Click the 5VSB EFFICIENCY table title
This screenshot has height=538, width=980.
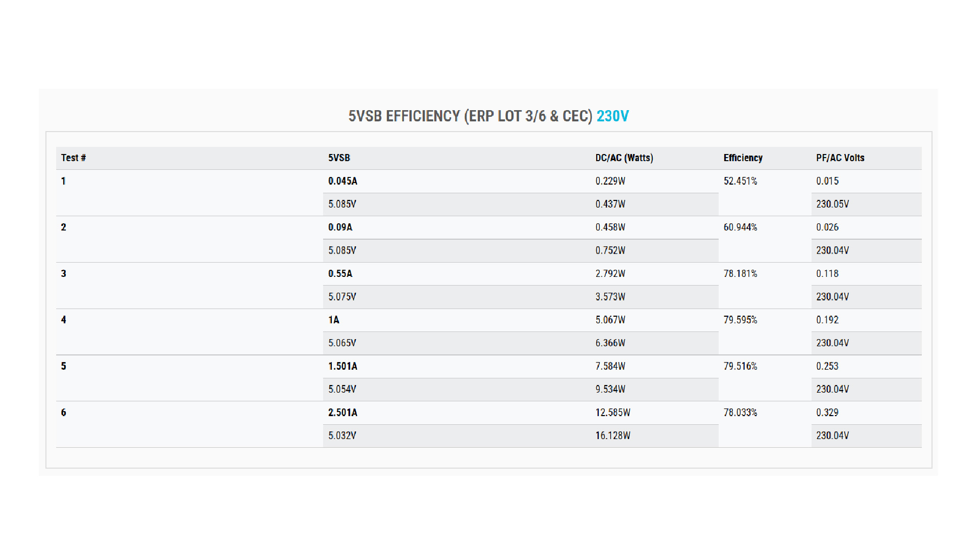point(470,116)
